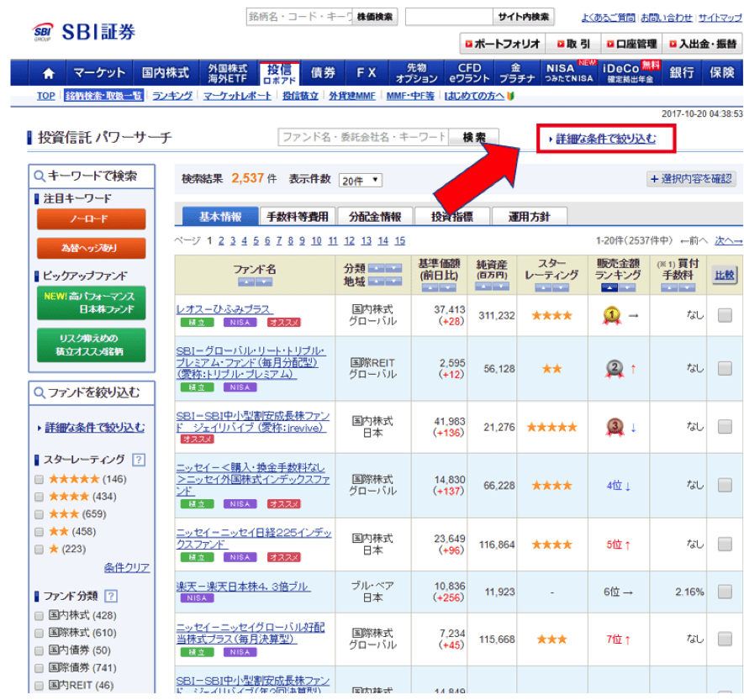Open the star rating help question-mark icon
Screen dimensions: 744x700
click(140, 460)
